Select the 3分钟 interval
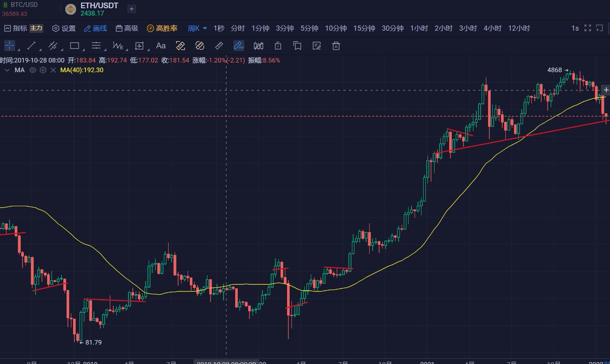 285,28
